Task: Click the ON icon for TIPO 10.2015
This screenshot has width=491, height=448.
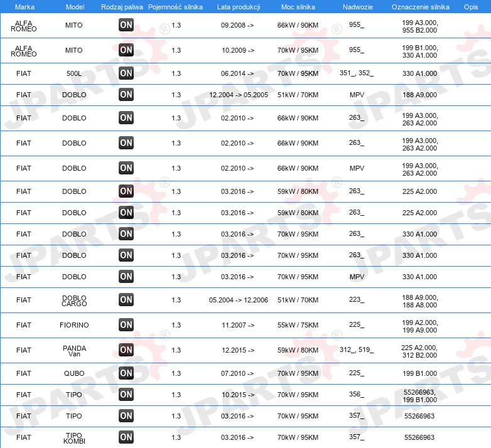Action: click(126, 395)
